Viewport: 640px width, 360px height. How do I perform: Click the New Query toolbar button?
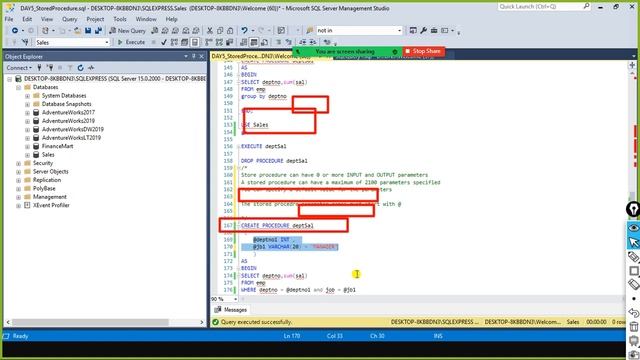click(x=127, y=31)
